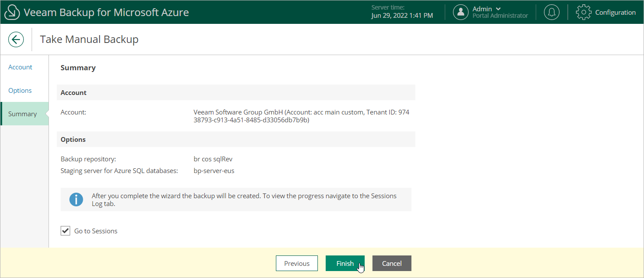The width and height of the screenshot is (644, 278).
Task: Click the Take Manual Backup heading
Action: point(89,39)
